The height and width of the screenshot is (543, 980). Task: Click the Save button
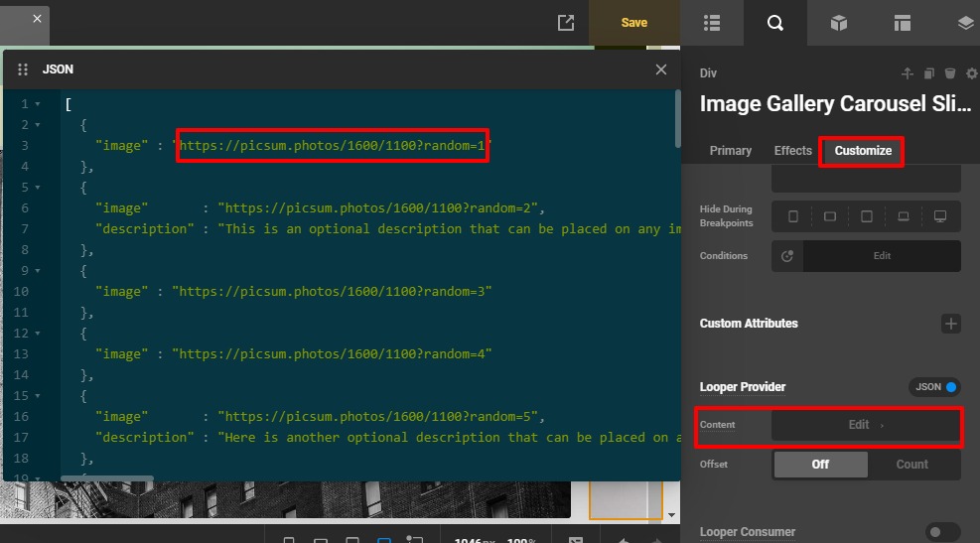click(x=633, y=23)
